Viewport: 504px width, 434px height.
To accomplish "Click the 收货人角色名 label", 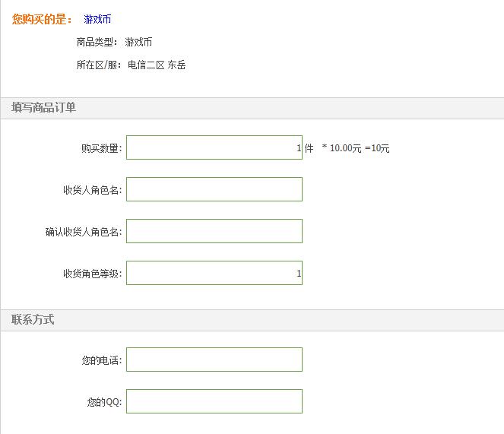I will click(93, 190).
